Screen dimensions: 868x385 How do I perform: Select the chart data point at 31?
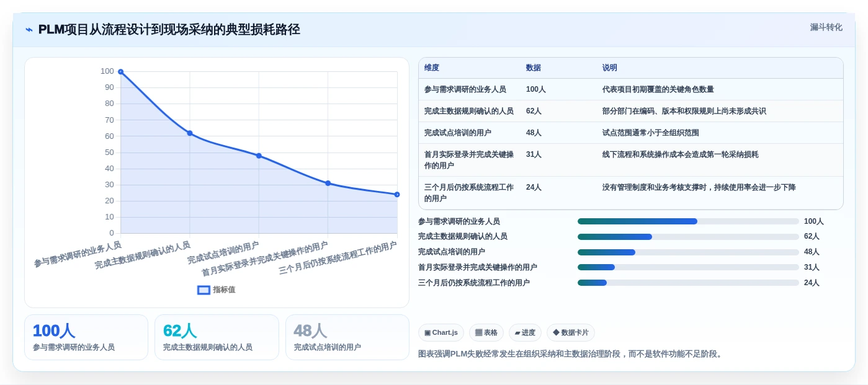[x=328, y=184]
